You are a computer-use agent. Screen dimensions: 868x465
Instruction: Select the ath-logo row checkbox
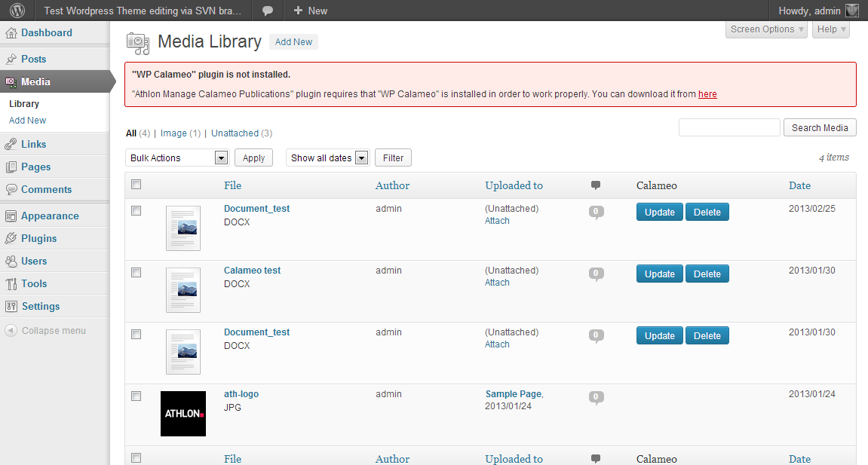point(136,396)
